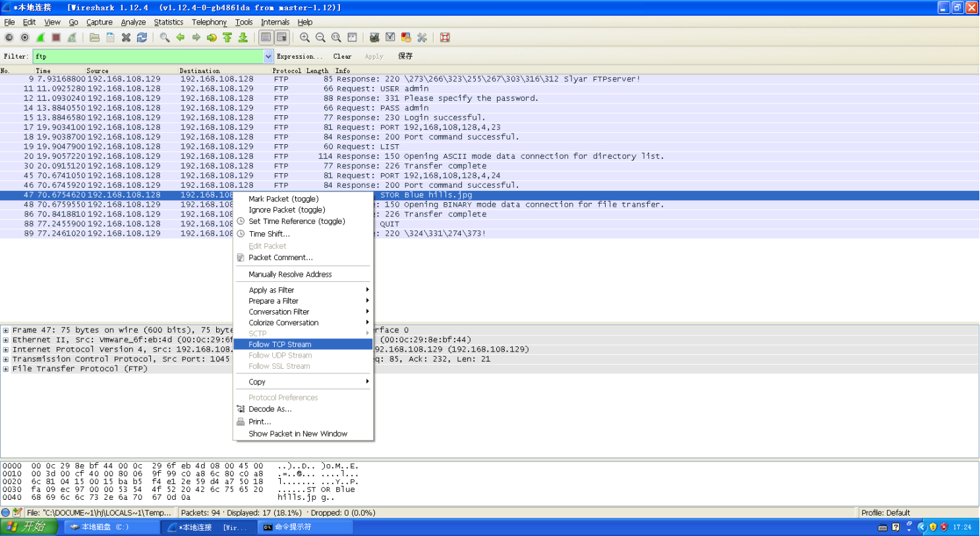
Task: Open the Statistics menu
Action: point(168,22)
